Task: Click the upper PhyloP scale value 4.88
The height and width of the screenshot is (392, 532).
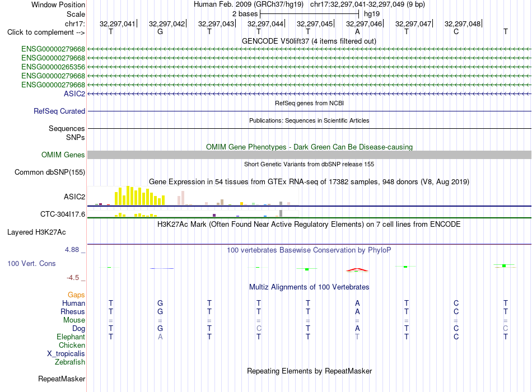Action: pyautogui.click(x=72, y=250)
